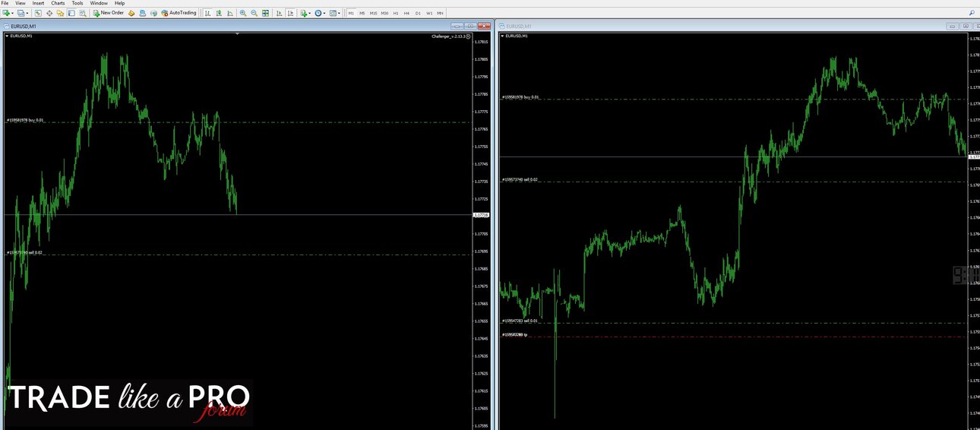The width and height of the screenshot is (980, 430).
Task: Open the Tools menu
Action: click(77, 3)
